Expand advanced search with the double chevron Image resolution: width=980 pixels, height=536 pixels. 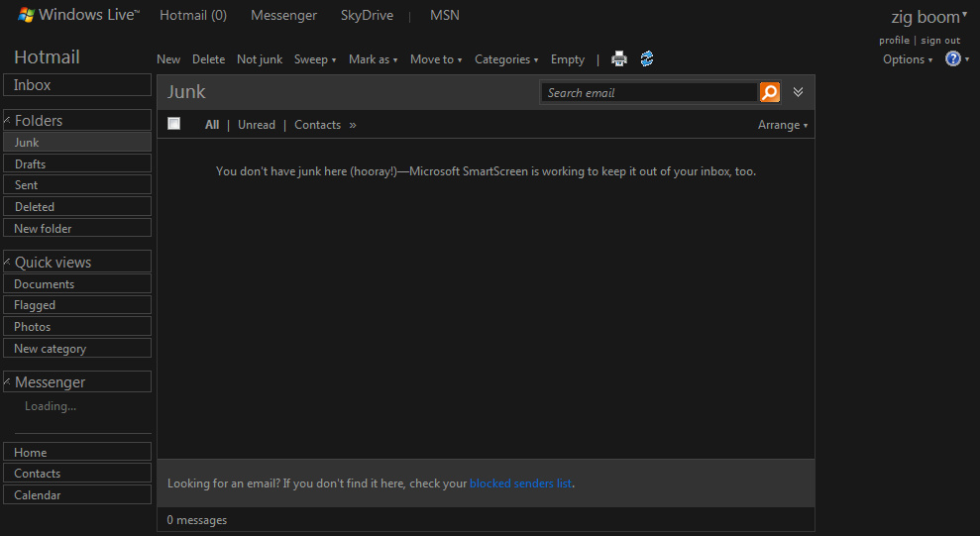798,92
